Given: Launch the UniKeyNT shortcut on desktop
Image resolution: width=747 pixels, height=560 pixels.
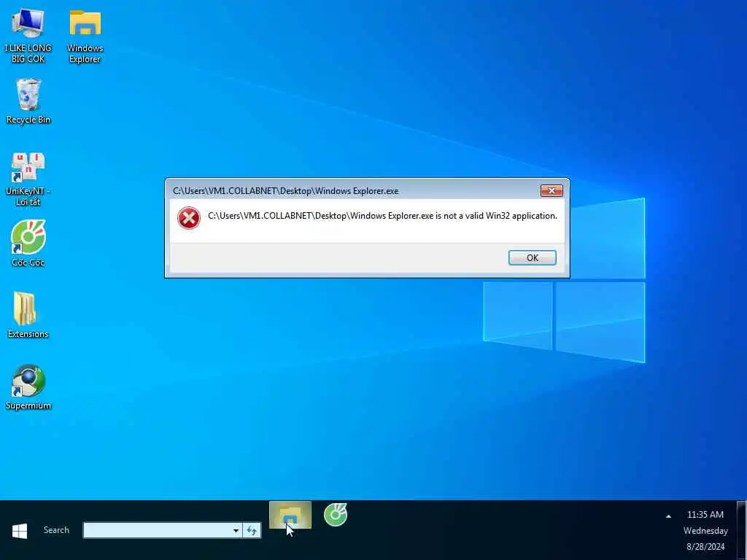Looking at the screenshot, I should click(28, 179).
